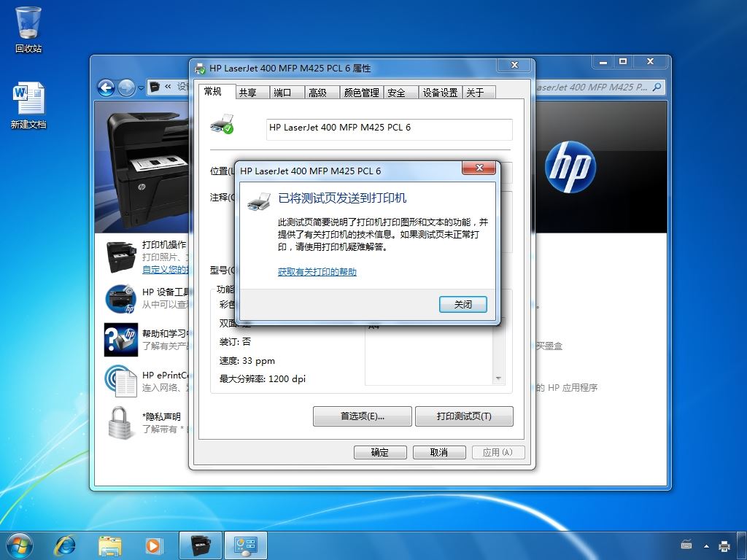This screenshot has width=747, height=560.
Task: Click the paper list scrollbar down arrow
Action: [x=498, y=379]
